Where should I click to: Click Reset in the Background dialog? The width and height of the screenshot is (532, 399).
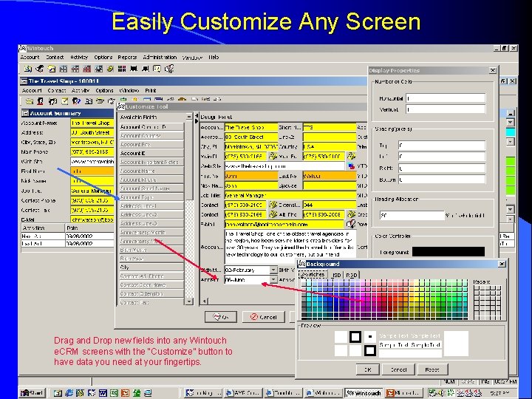point(432,369)
